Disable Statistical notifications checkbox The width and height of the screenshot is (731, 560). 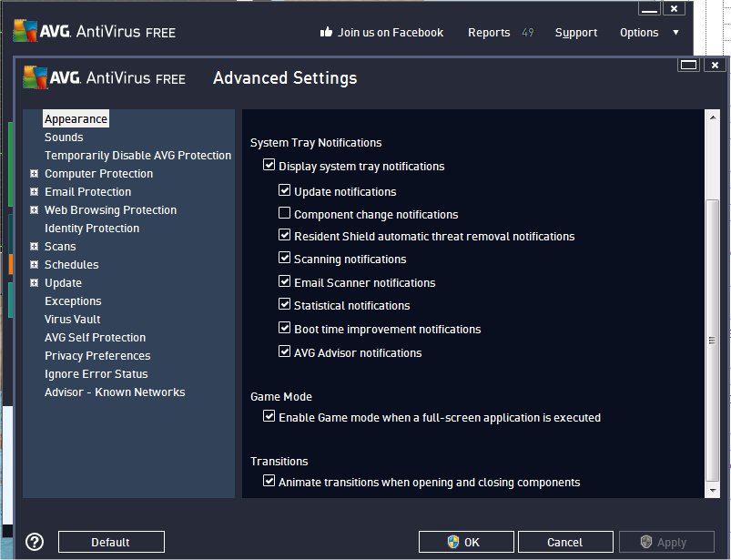tap(284, 304)
